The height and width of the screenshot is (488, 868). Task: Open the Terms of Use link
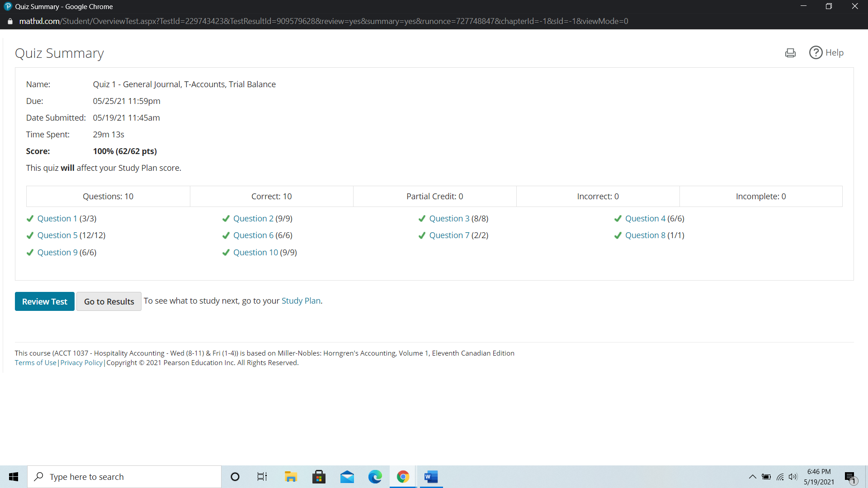tap(35, 363)
